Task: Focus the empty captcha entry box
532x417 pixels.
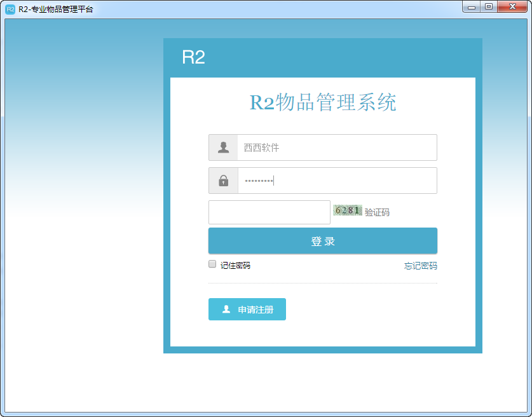Action: (x=269, y=212)
